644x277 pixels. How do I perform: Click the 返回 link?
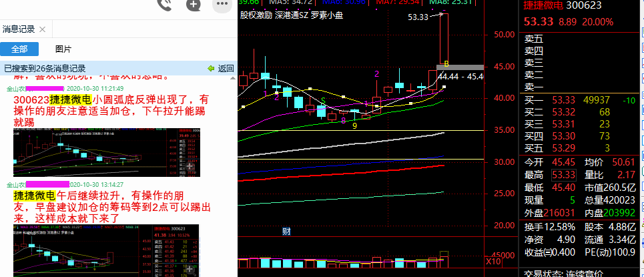(x=226, y=69)
